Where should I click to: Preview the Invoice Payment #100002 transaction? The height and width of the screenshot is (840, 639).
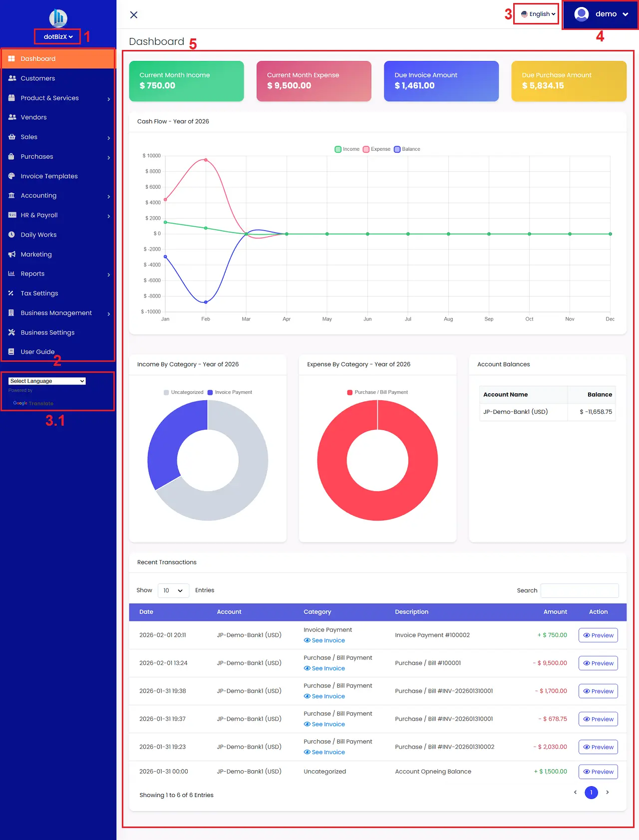tap(598, 635)
